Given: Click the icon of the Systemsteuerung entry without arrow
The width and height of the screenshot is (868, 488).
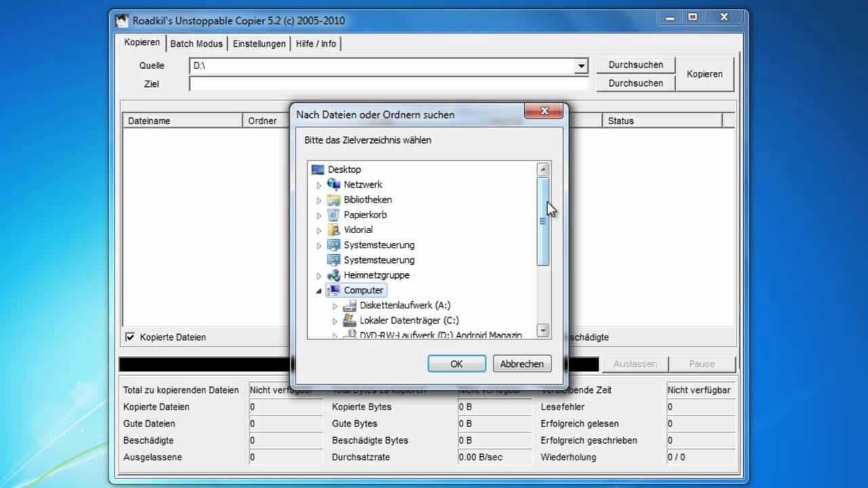Looking at the screenshot, I should tap(334, 260).
